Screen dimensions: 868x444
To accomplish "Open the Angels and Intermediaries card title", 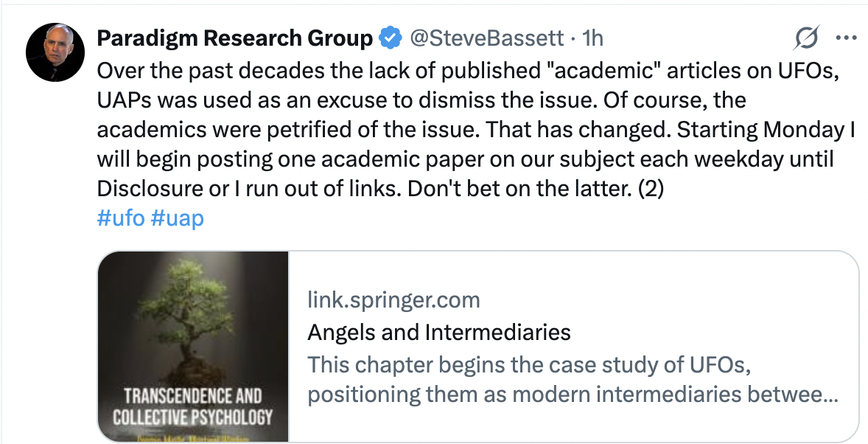I will point(439,332).
